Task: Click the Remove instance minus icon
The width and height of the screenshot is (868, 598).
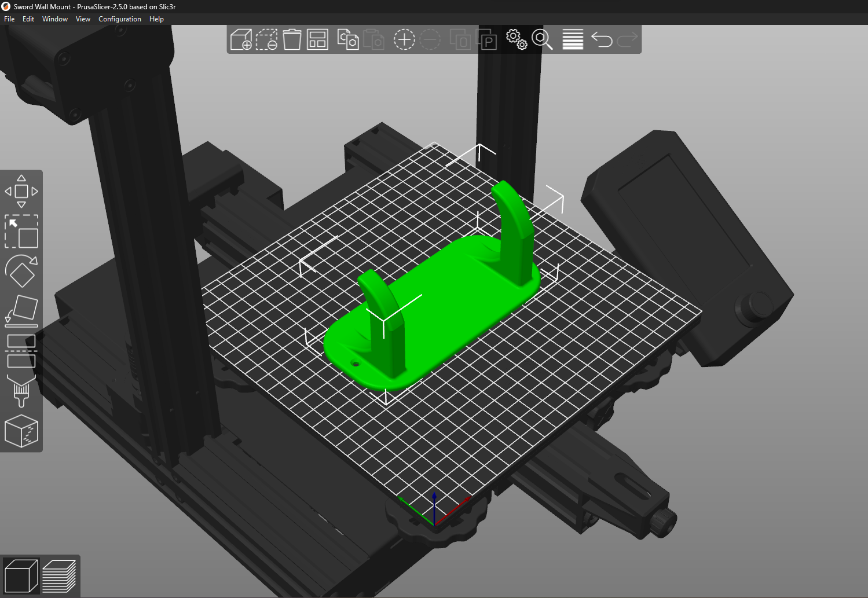Action: coord(430,39)
